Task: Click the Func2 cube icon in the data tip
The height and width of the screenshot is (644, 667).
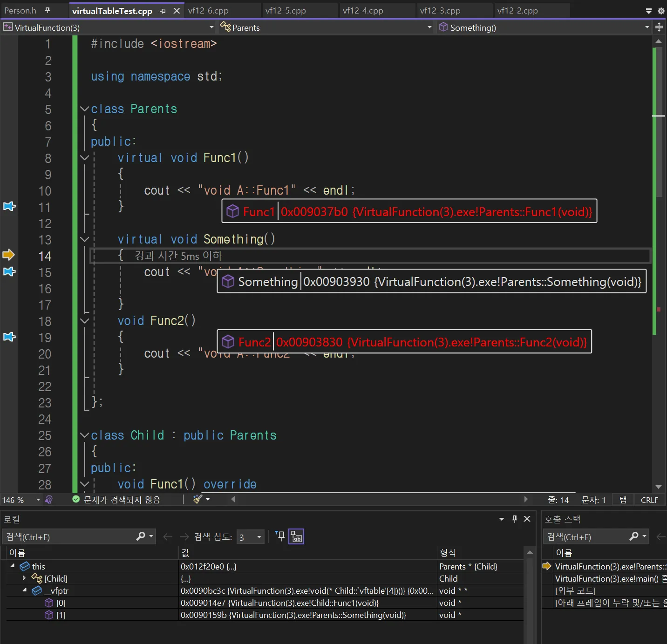Action: [228, 342]
